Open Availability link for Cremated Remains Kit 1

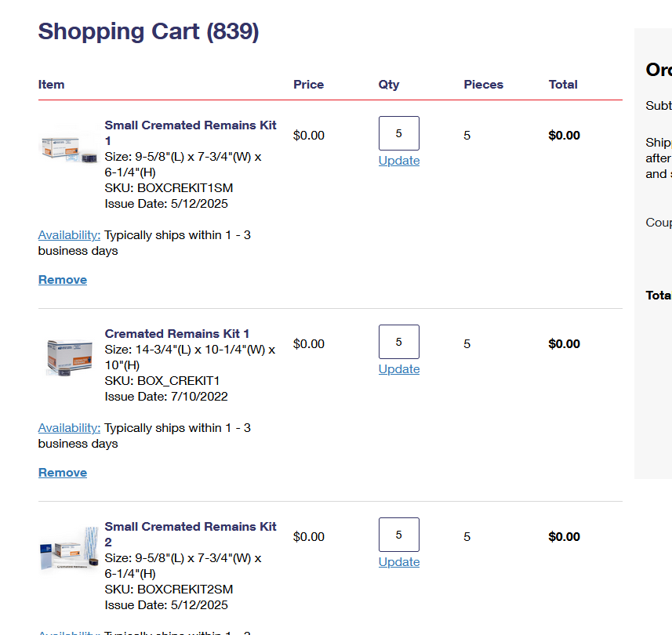point(69,428)
